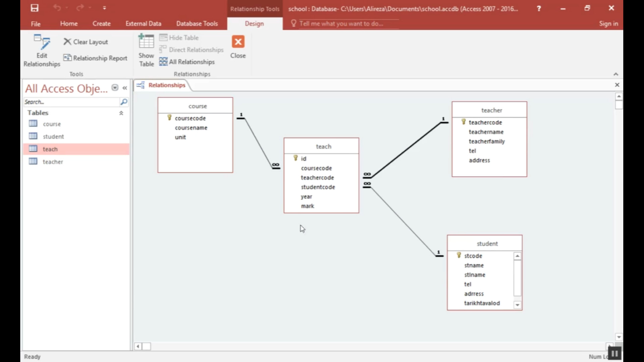The width and height of the screenshot is (644, 362).
Task: Click the Relationship Report icon
Action: click(67, 58)
